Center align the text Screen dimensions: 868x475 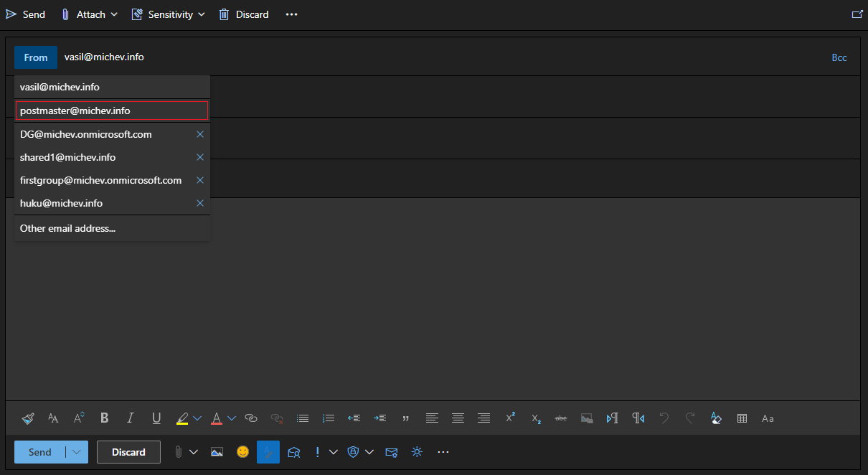pos(458,418)
